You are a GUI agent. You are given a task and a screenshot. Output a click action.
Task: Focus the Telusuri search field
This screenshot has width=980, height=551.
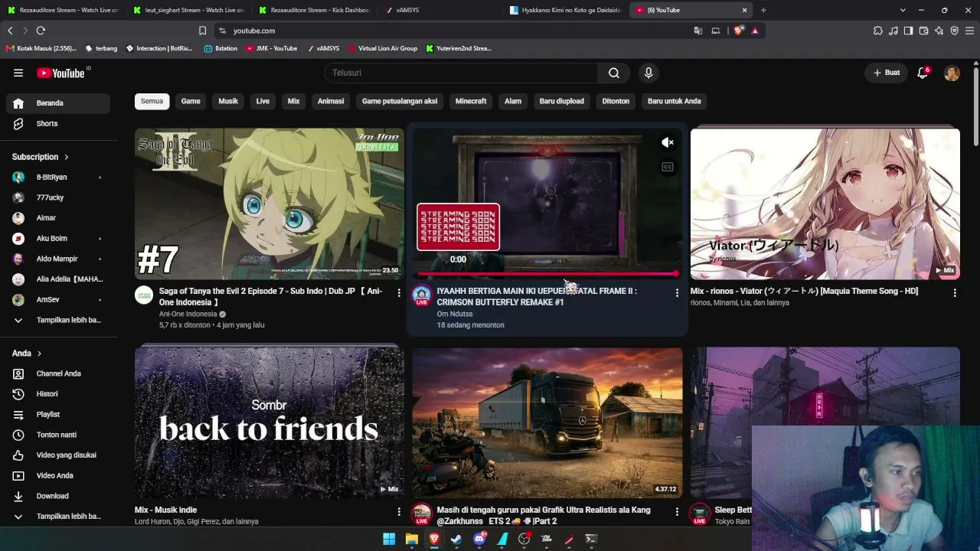click(461, 73)
